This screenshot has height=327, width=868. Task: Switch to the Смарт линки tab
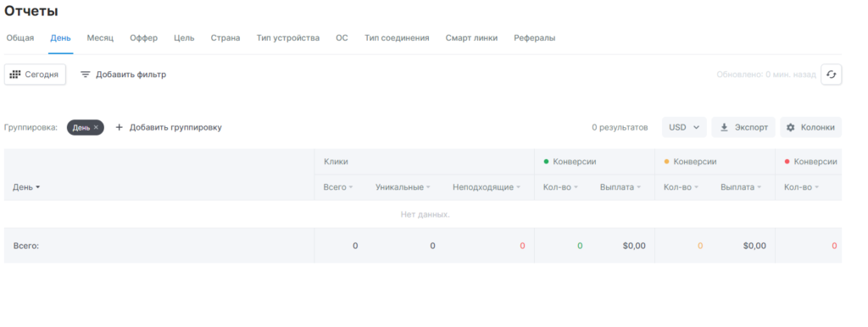tap(471, 38)
